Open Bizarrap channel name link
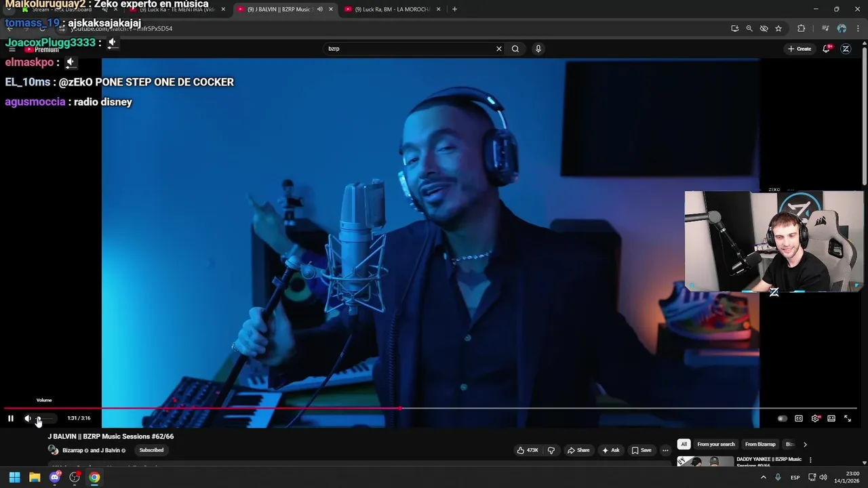868x488 pixels. 73,451
